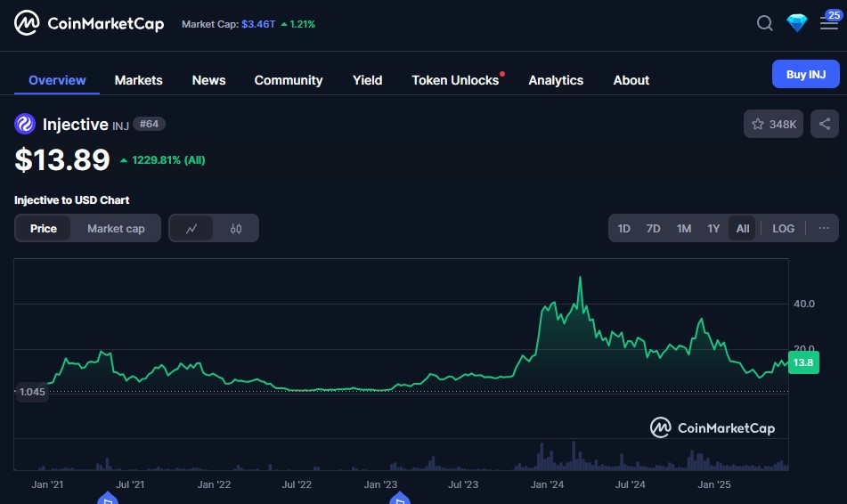Screen dimensions: 847x504
Task: Open the About tab
Action: click(631, 80)
